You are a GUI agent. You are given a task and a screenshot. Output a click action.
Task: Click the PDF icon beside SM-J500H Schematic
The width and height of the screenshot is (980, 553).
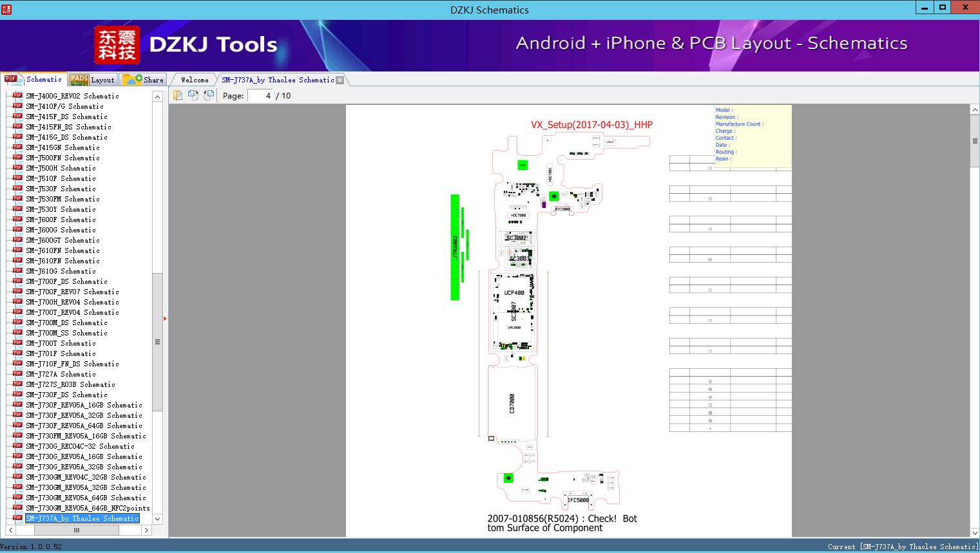17,167
